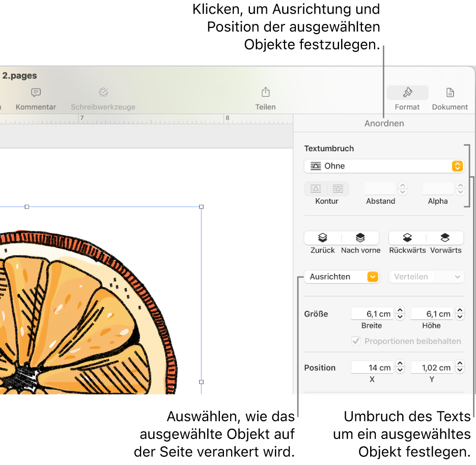Click ruler mark 8
The width and height of the screenshot is (476, 465).
(228, 118)
